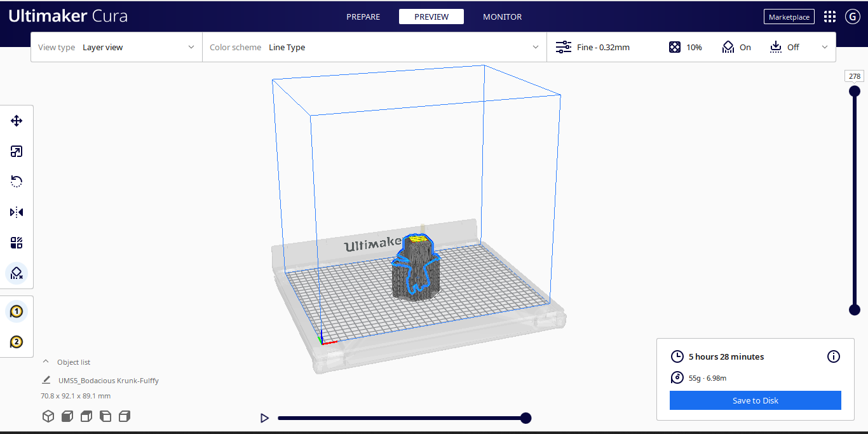Click the 55g · 6.98m material usage
The image size is (868, 434).
point(707,378)
